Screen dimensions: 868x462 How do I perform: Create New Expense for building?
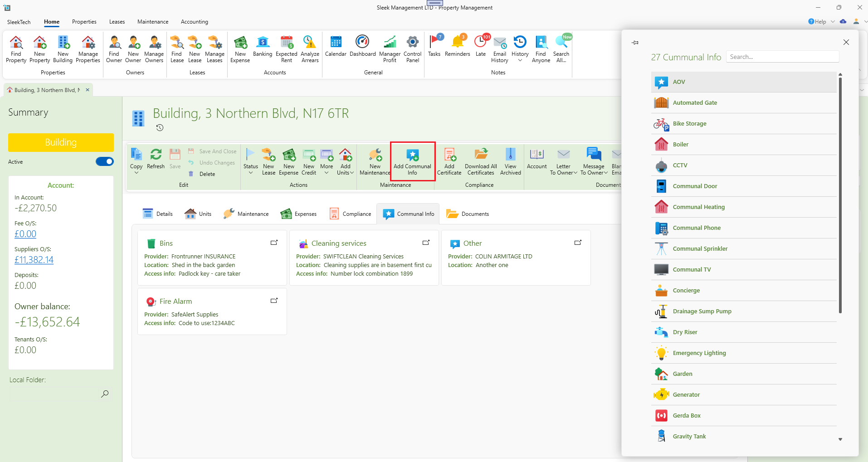pyautogui.click(x=289, y=161)
